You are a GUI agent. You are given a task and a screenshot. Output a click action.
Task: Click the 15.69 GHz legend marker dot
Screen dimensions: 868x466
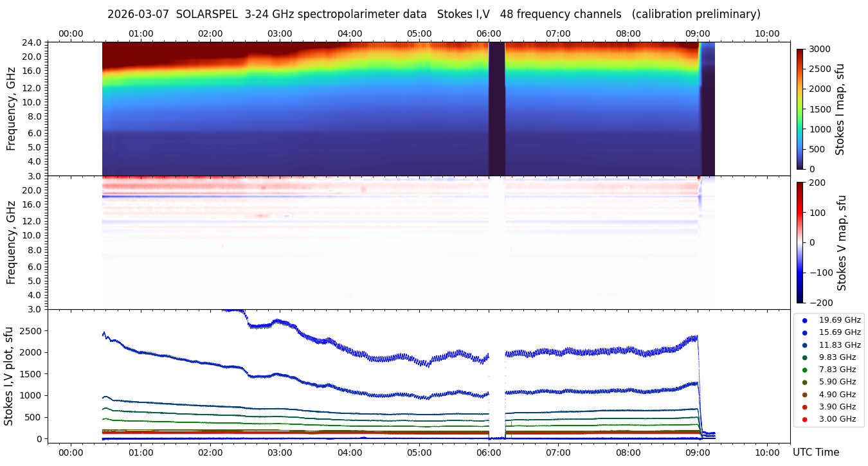click(804, 332)
